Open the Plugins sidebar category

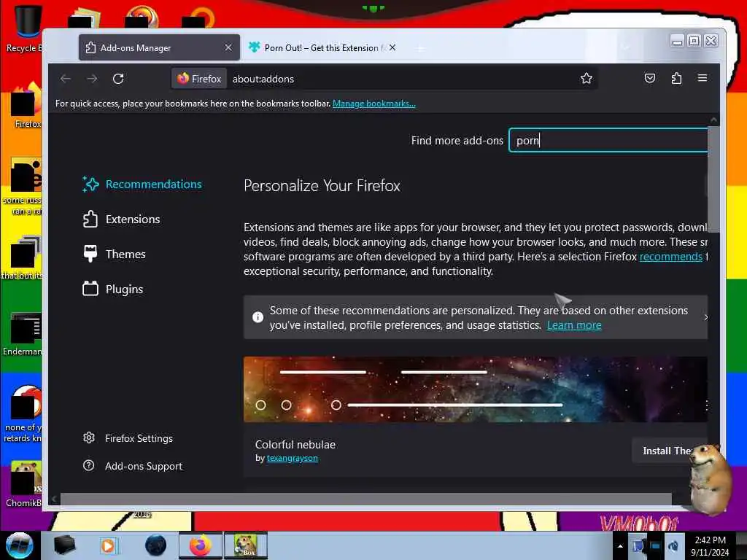point(112,289)
